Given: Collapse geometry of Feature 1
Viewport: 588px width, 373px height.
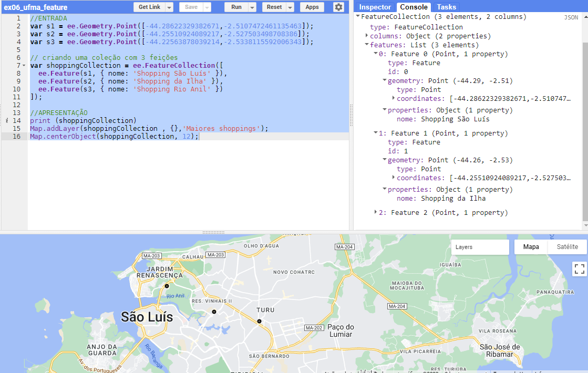Looking at the screenshot, I should click(x=384, y=160).
